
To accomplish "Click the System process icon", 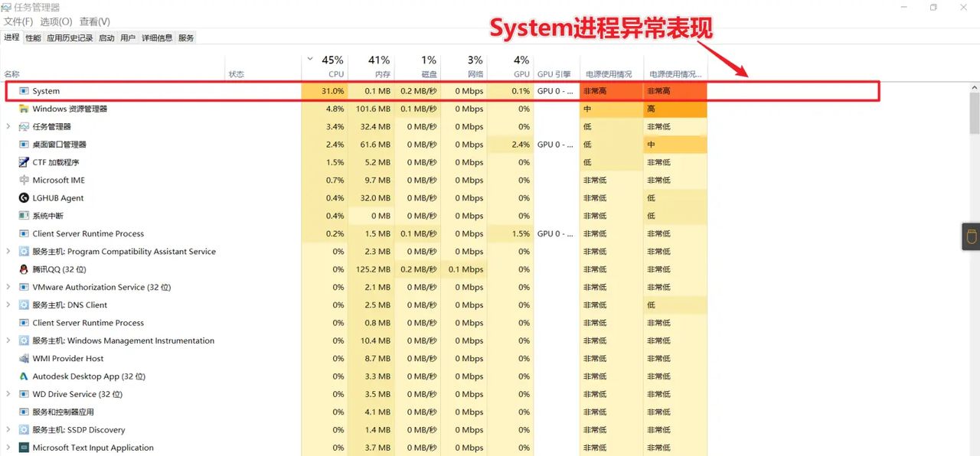I will 23,90.
